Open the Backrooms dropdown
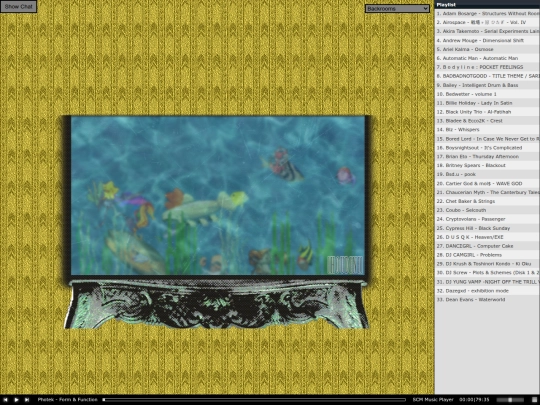This screenshot has height=405, width=540. coord(397,8)
